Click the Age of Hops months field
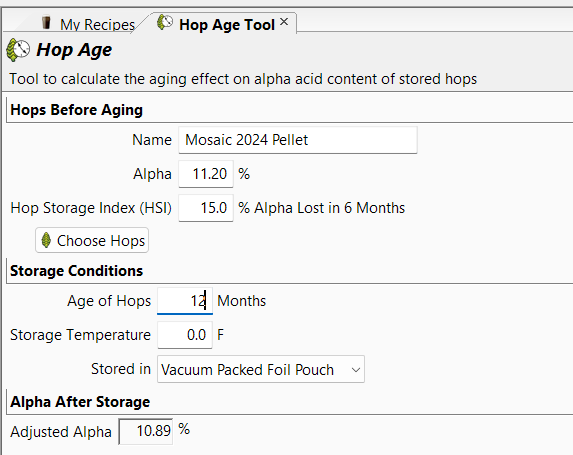Viewport: 573px width, 455px height. pos(185,301)
